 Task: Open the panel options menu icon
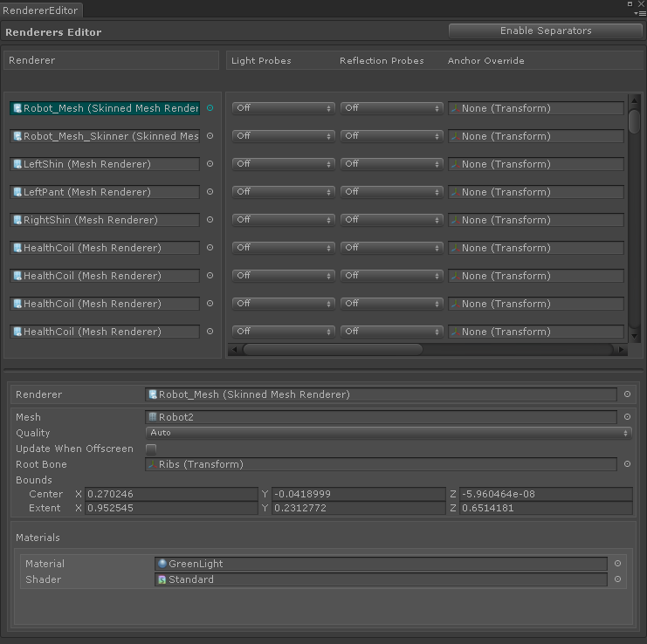coord(642,13)
